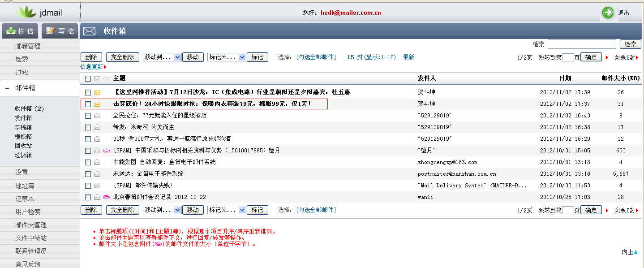The width and height of the screenshot is (644, 268).
Task: Open the top 移动到... dropdown
Action: (162, 57)
